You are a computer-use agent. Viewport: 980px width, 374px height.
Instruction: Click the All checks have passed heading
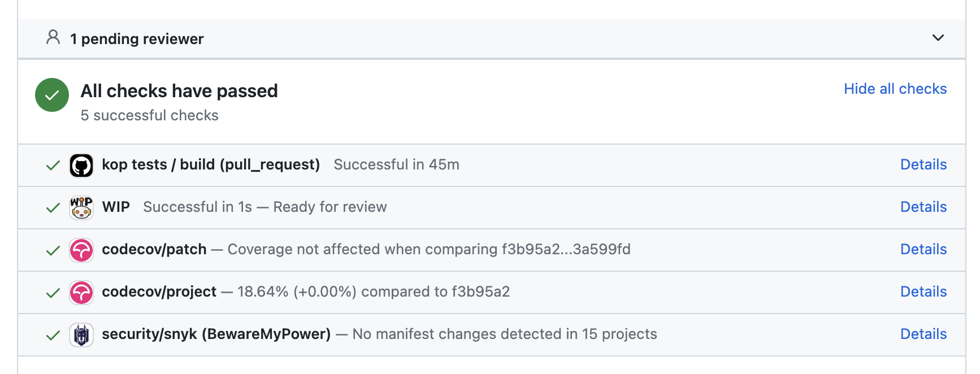pos(179,91)
